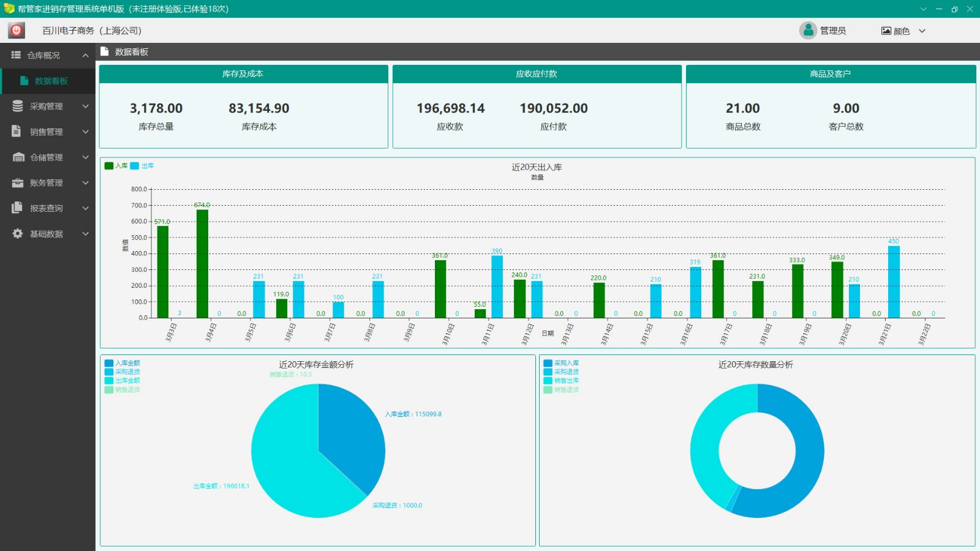
Task: Click the 采购管理 database stack icon
Action: (18, 106)
